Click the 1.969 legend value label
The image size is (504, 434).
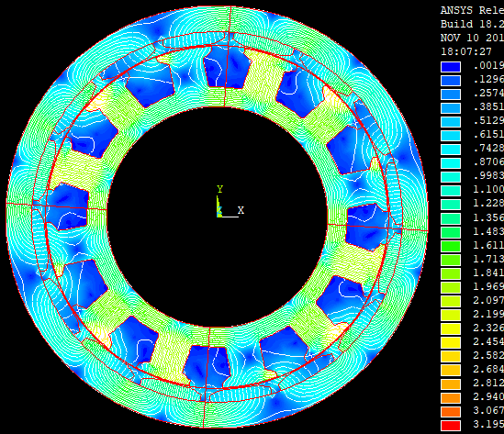pos(488,286)
